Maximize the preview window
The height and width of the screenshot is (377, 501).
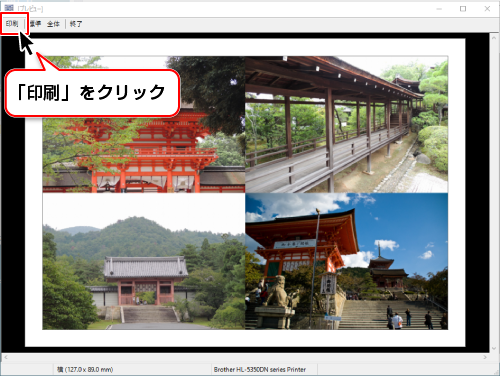(x=463, y=9)
